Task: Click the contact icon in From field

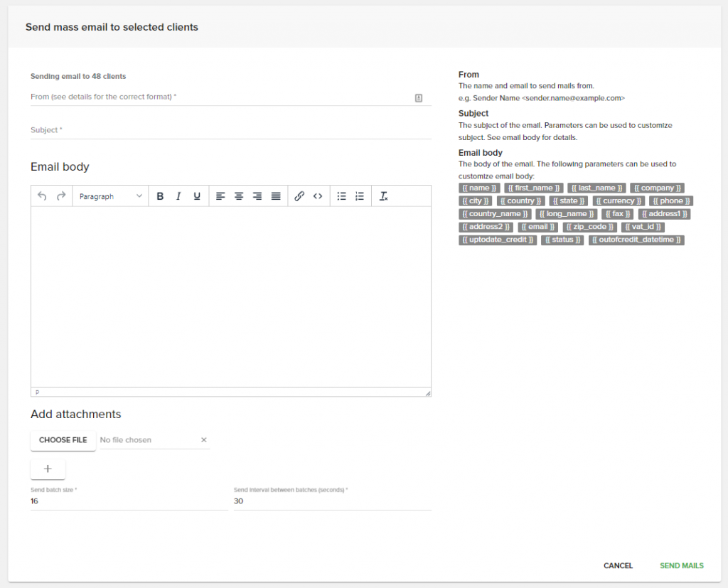Action: 418,98
